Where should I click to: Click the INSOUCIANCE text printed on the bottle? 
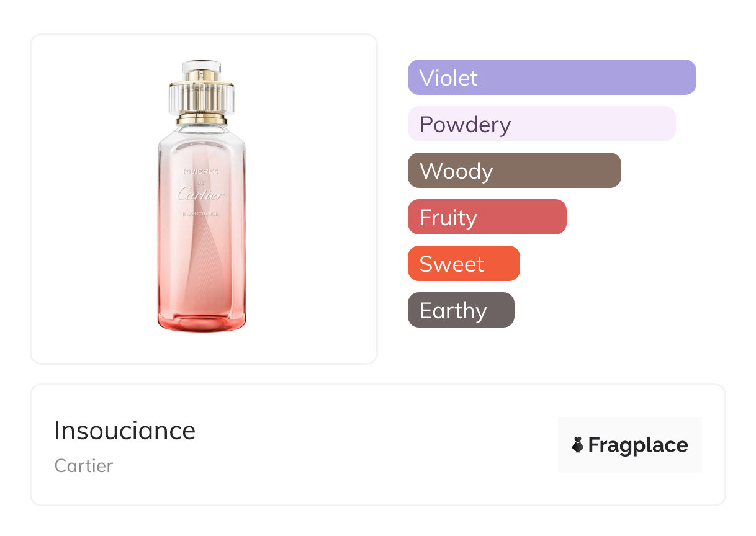tap(201, 214)
